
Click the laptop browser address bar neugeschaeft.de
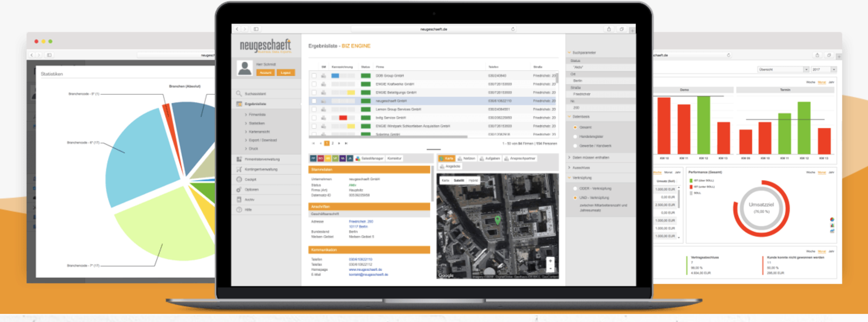coord(434,29)
